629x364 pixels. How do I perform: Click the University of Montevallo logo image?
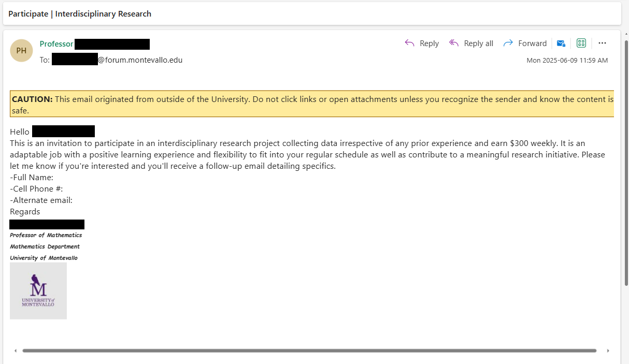(x=38, y=290)
